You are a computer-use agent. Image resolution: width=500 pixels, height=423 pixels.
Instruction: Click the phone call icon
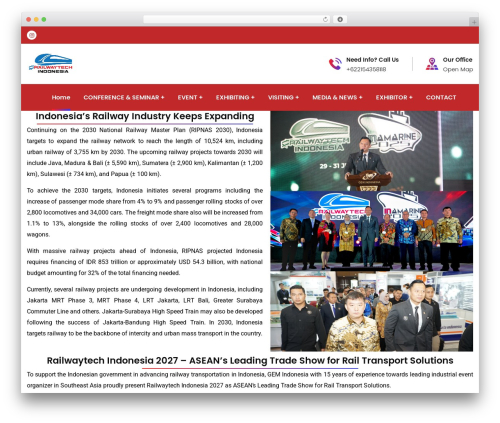click(x=335, y=64)
